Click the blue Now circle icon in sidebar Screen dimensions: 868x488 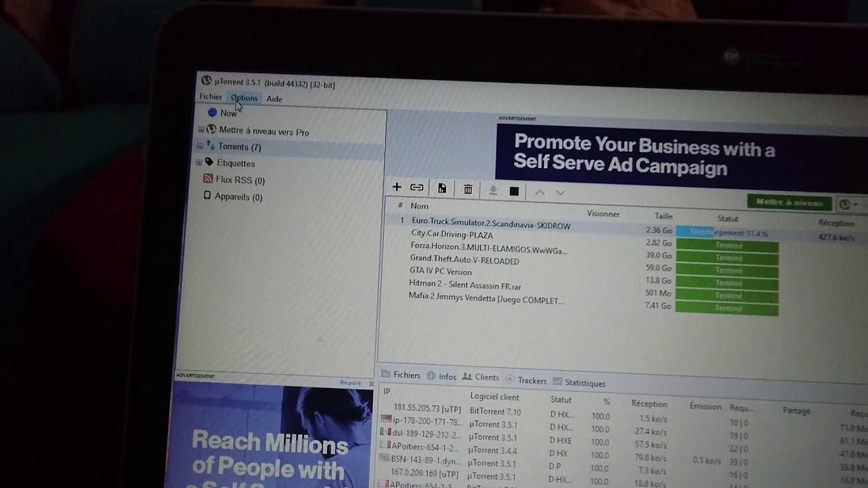point(212,113)
